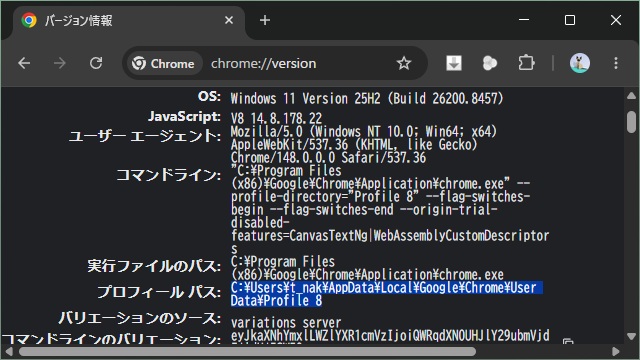The height and width of the screenshot is (360, 640).
Task: Copy the command-line variations string icon
Action: point(568,341)
